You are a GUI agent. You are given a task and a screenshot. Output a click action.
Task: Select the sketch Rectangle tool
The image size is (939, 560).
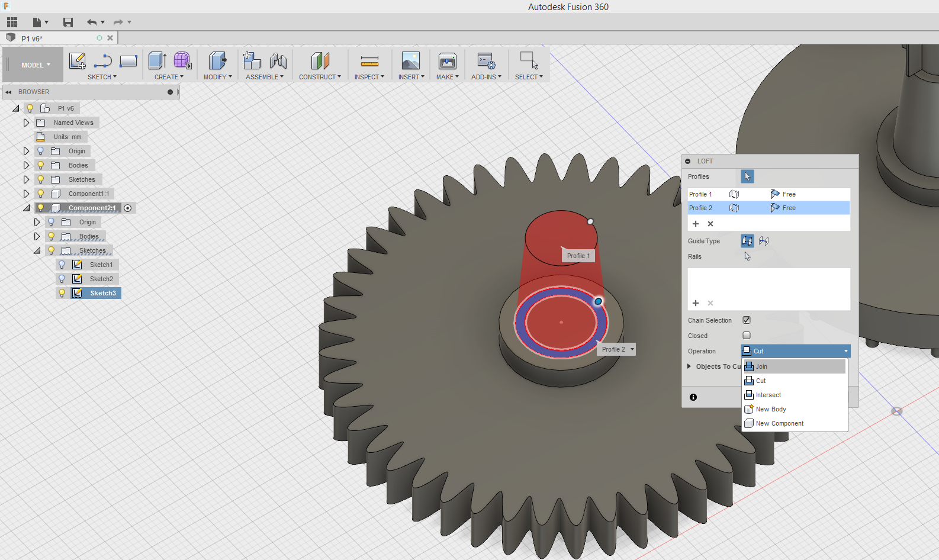(128, 61)
